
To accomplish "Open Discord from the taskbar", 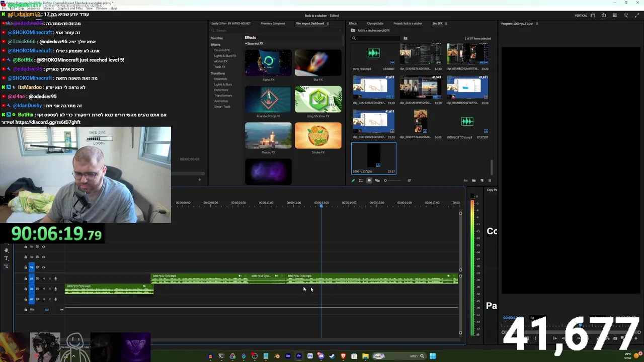I will (321, 356).
